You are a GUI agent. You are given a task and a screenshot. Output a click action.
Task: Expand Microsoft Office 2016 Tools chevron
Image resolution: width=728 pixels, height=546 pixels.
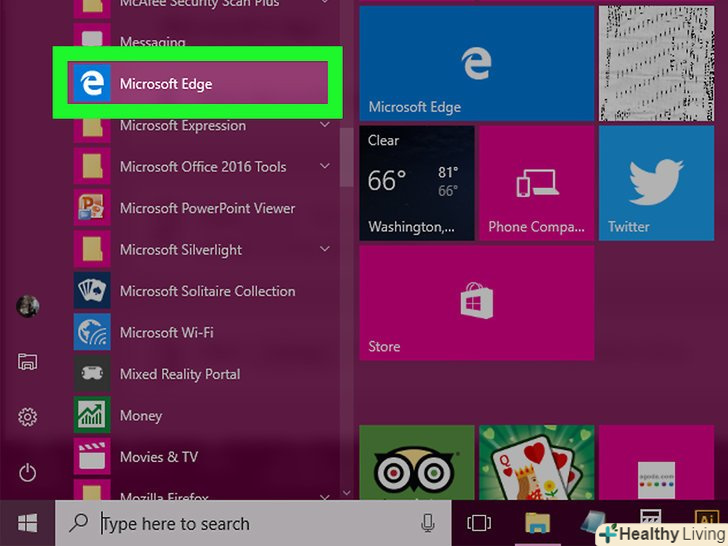click(325, 166)
